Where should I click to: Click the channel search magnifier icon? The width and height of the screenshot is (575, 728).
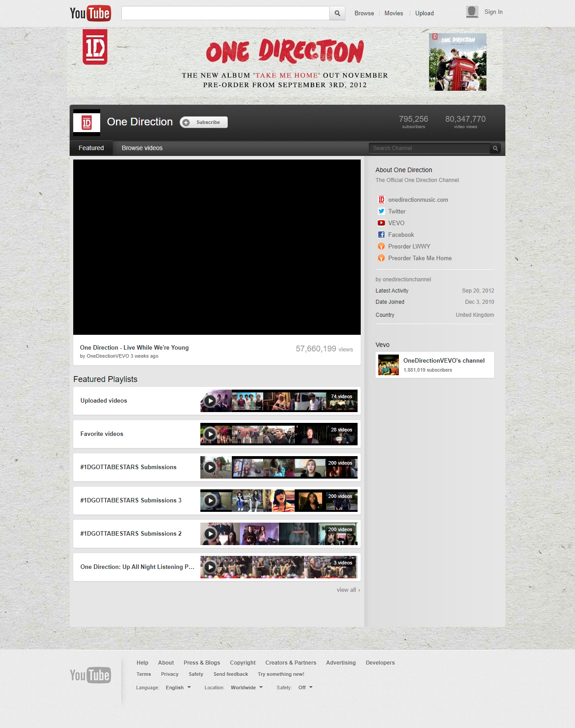495,148
